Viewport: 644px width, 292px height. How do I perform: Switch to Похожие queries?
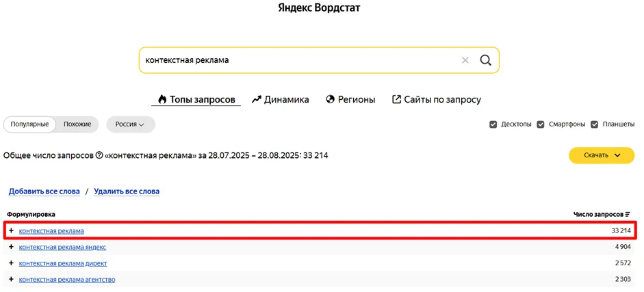click(77, 124)
